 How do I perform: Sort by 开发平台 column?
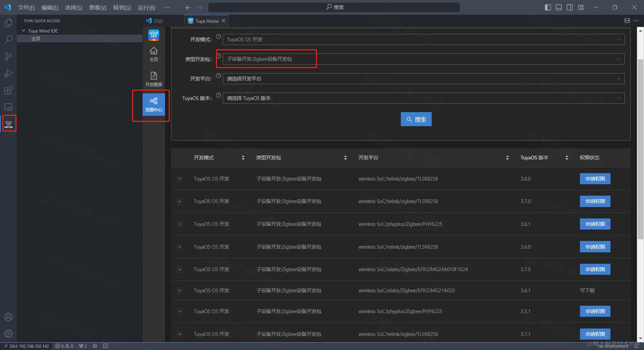click(x=507, y=158)
